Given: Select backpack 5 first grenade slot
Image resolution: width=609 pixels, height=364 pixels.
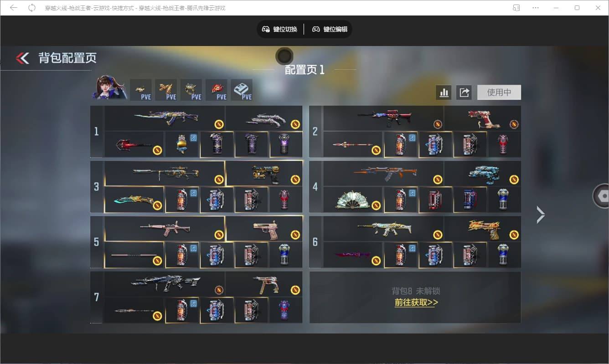Looking at the screenshot, I should pyautogui.click(x=182, y=255).
